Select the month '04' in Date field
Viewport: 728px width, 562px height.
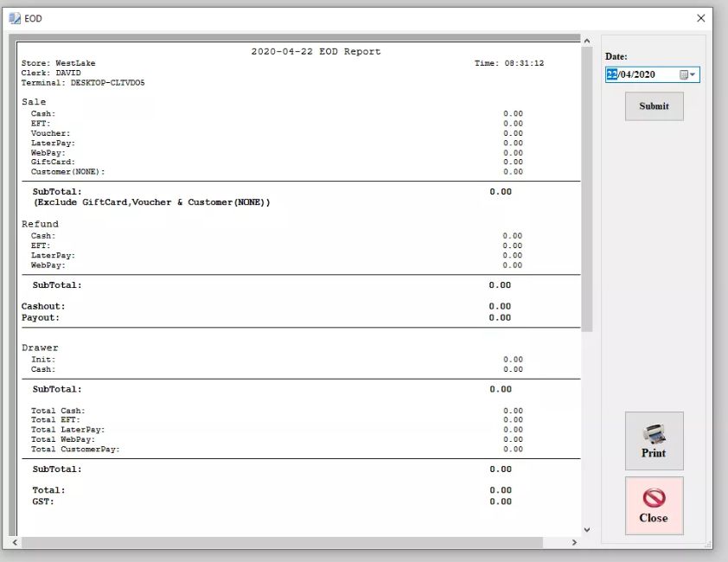coord(625,75)
